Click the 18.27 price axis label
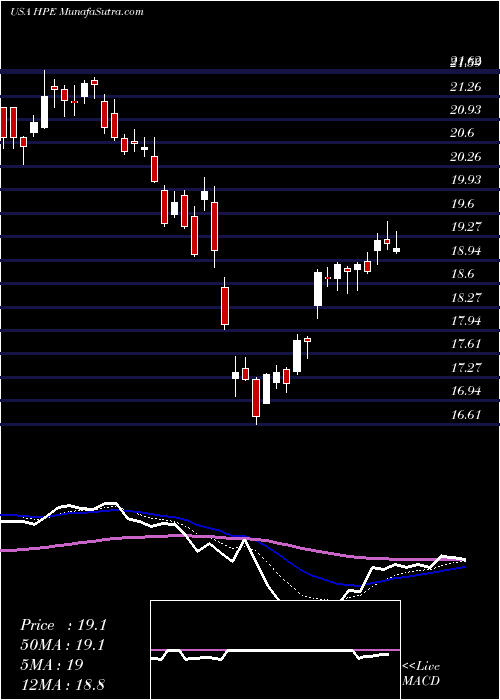Screen dimensions: 500x700 [x=466, y=297]
